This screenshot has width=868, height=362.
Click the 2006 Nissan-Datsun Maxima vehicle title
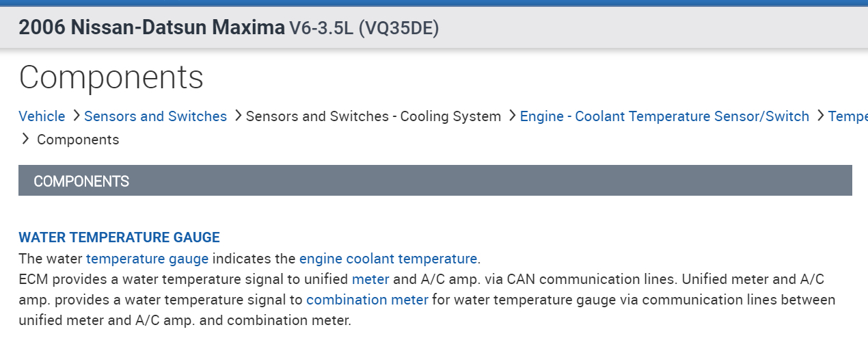point(151,27)
